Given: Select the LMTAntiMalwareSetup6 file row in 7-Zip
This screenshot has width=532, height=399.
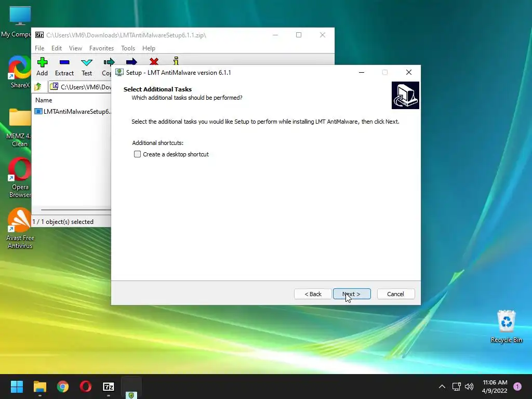Looking at the screenshot, I should pyautogui.click(x=72, y=112).
